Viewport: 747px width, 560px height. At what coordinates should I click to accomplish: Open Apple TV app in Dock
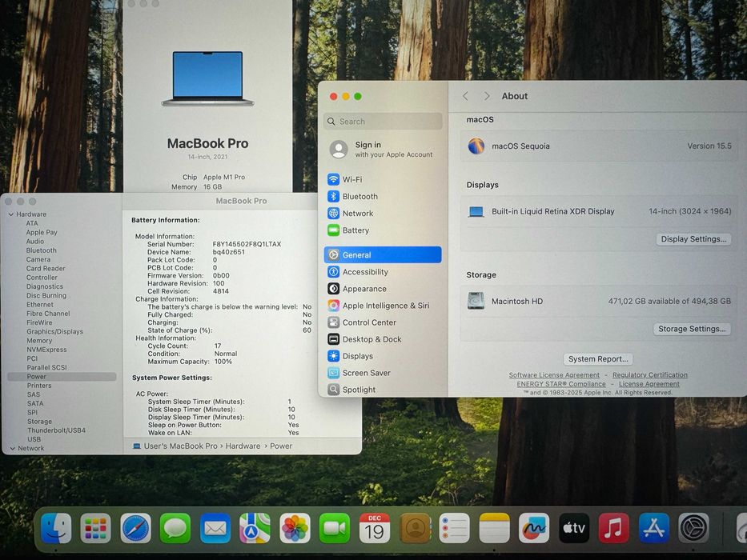pyautogui.click(x=573, y=528)
